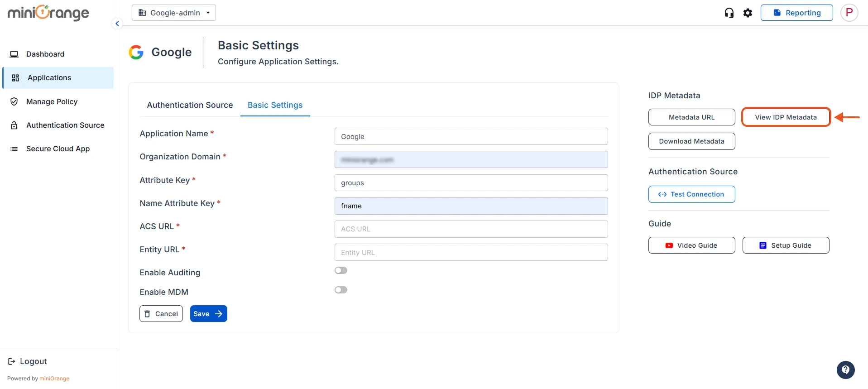Click the document icon in Setup Guide
Viewport: 868px width, 389px height.
(x=763, y=245)
